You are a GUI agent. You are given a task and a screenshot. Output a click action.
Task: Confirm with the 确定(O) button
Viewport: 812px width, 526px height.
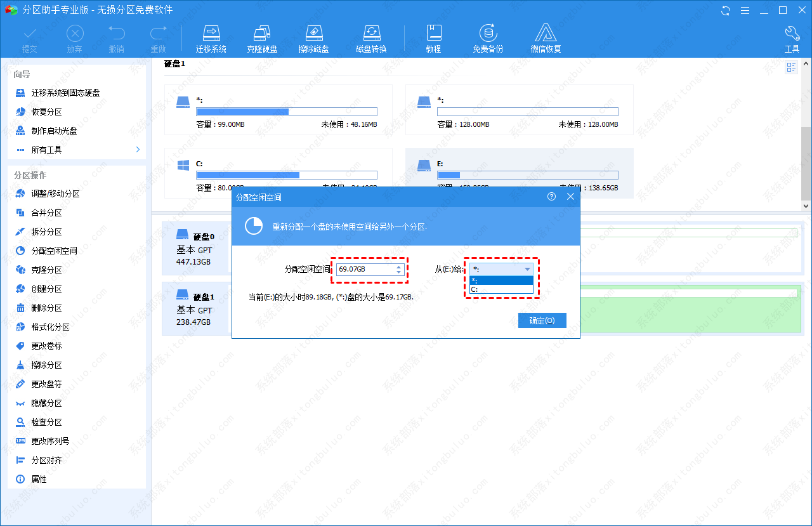542,320
